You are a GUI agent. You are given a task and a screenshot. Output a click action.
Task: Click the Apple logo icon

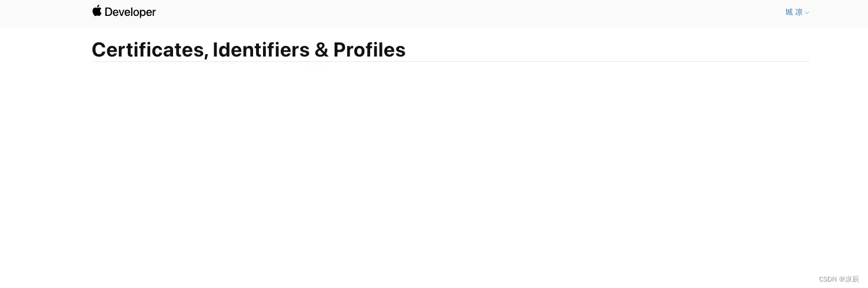97,11
